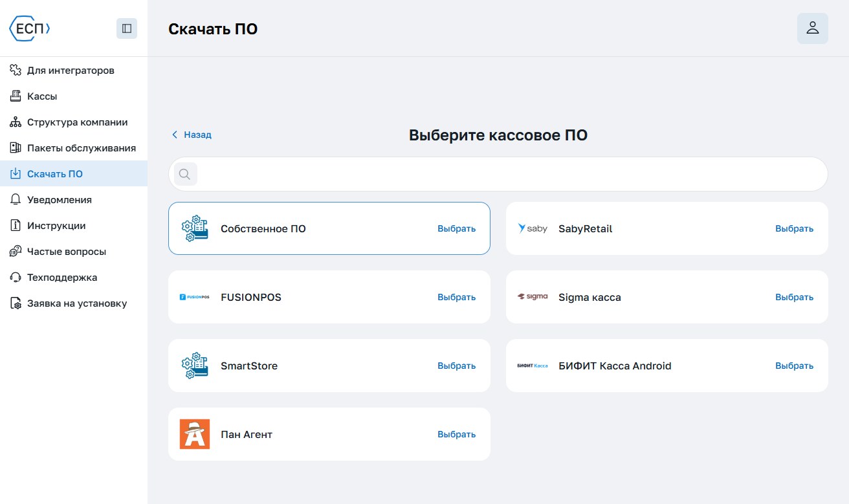Click the bell icon for Уведомления
This screenshot has height=504, width=849.
16,199
